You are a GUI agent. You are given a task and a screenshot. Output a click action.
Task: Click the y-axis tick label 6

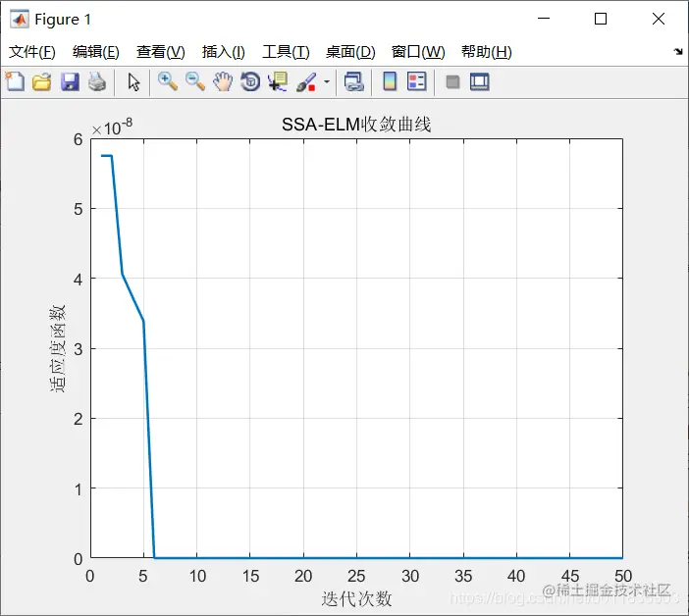point(79,139)
